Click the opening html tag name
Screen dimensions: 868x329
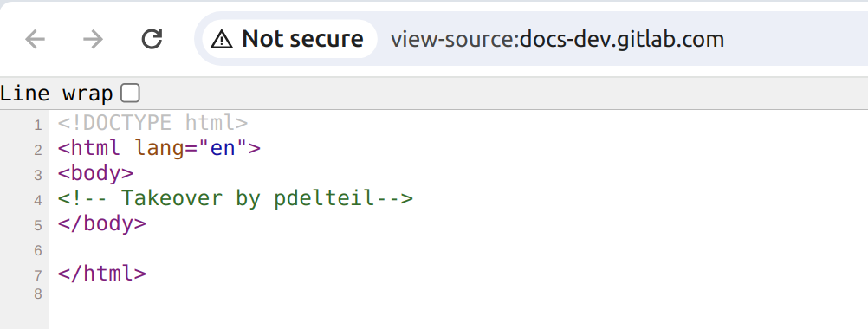(96, 148)
